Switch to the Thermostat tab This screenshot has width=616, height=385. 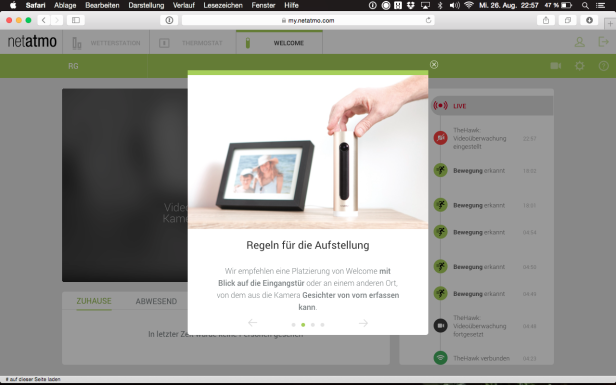click(193, 43)
